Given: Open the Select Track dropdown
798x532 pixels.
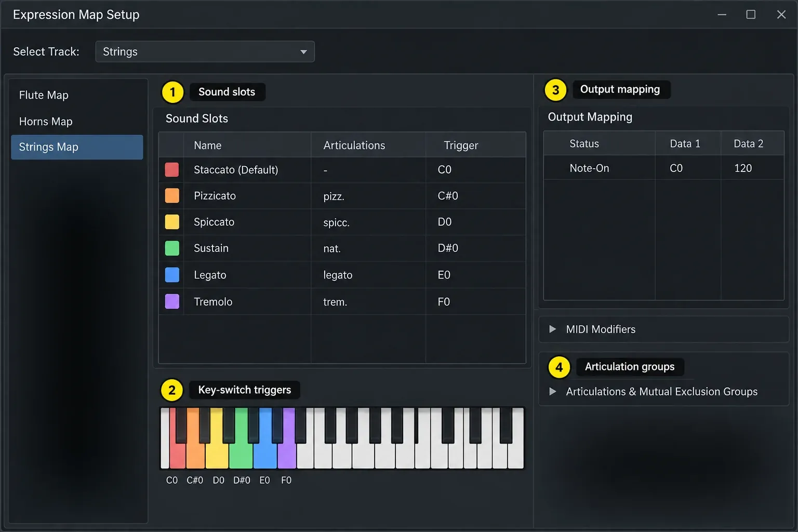Looking at the screenshot, I should tap(205, 51).
